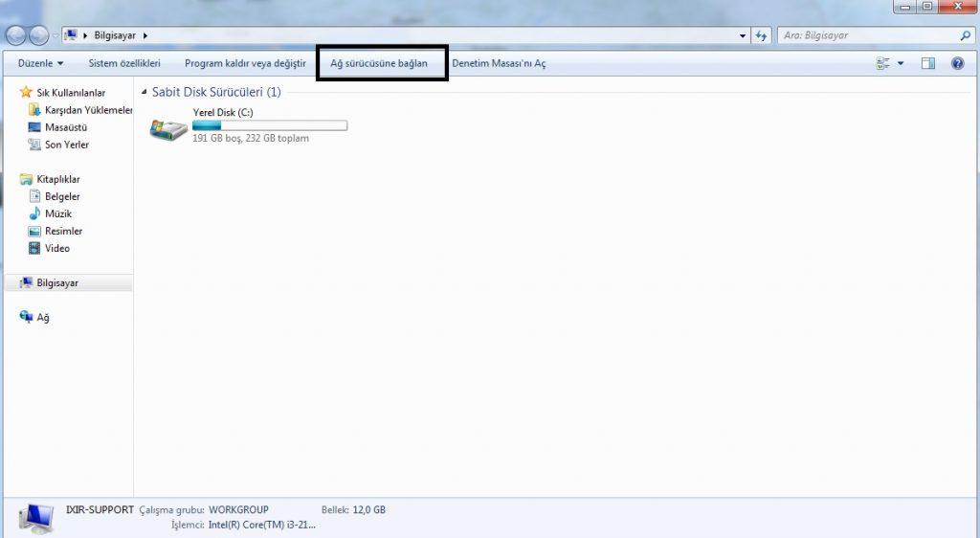Click the computer icon in address bar

click(x=71, y=35)
